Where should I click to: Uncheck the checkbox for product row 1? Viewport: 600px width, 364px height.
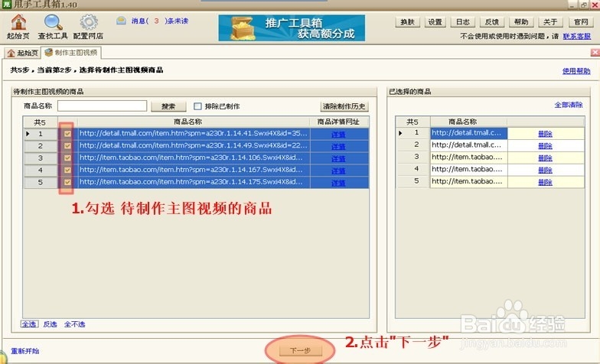pyautogui.click(x=67, y=133)
